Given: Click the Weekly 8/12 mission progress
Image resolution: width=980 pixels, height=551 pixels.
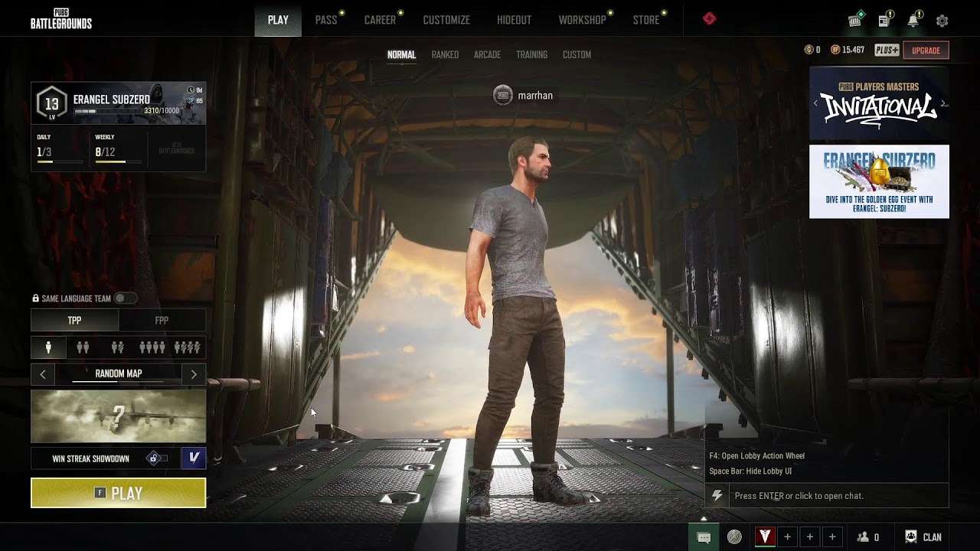Looking at the screenshot, I should click(x=119, y=149).
